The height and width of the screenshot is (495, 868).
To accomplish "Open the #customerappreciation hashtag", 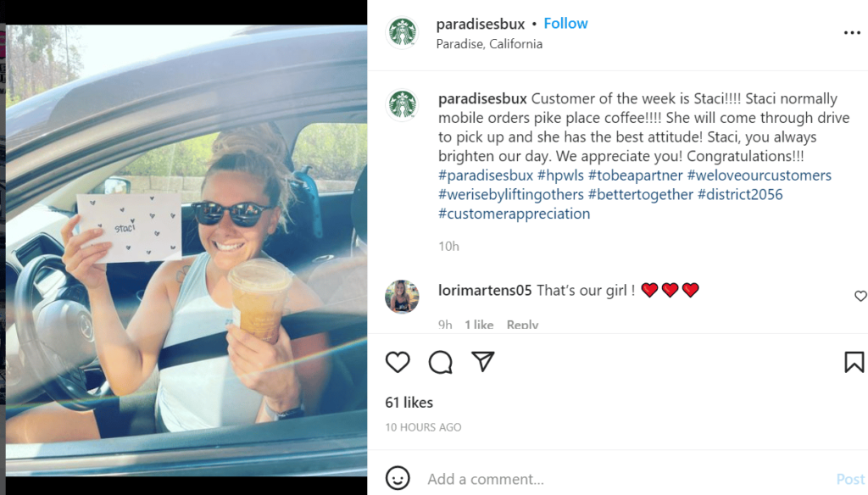I will tap(515, 214).
